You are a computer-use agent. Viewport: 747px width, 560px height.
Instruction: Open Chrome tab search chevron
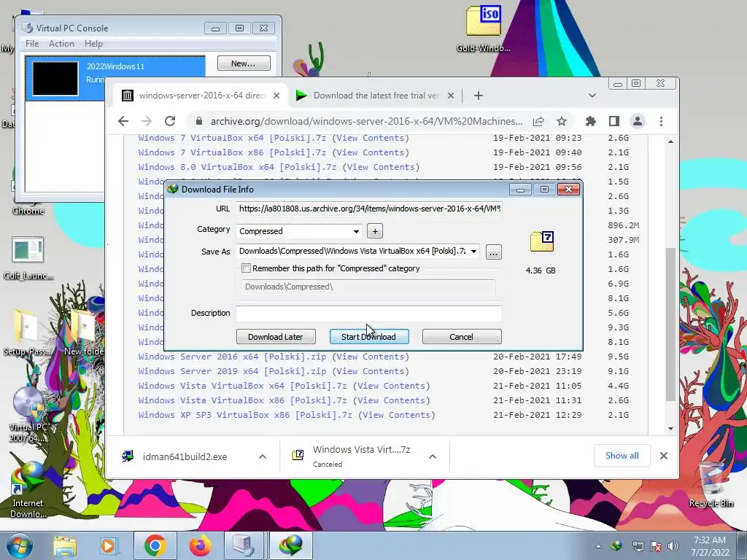pyautogui.click(x=592, y=96)
